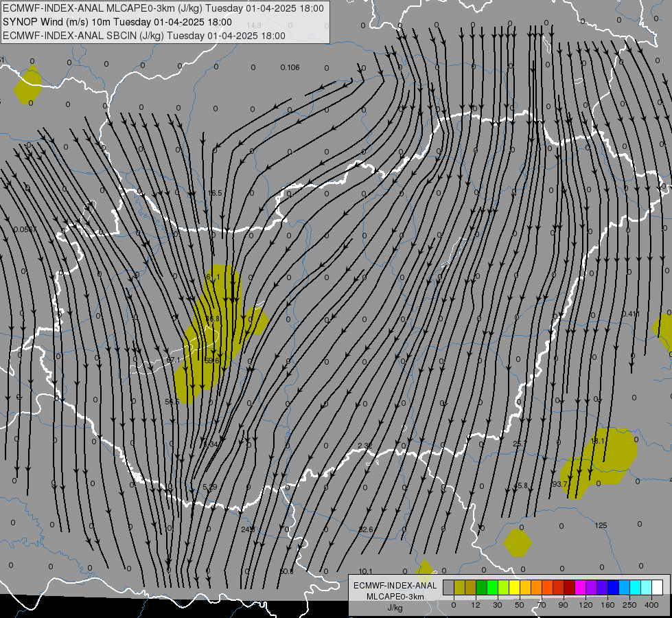This screenshot has height=618, width=672.
Task: Click the map value 59.6
Action: pos(211,361)
